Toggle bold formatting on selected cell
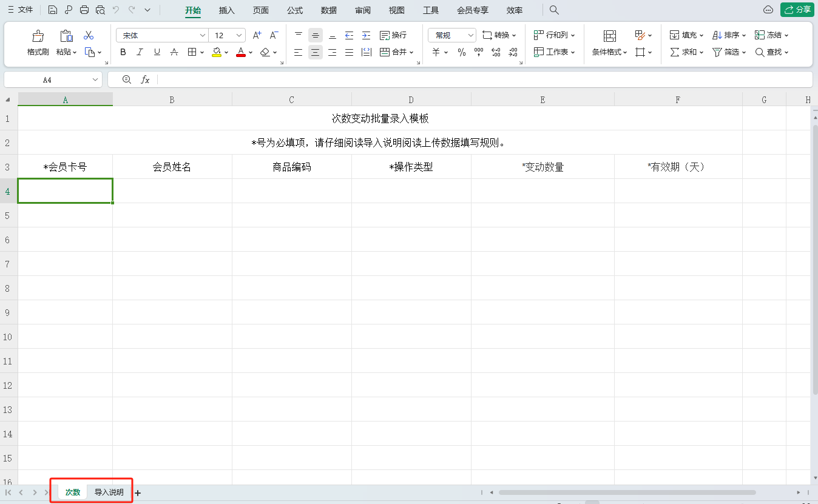 coord(123,52)
